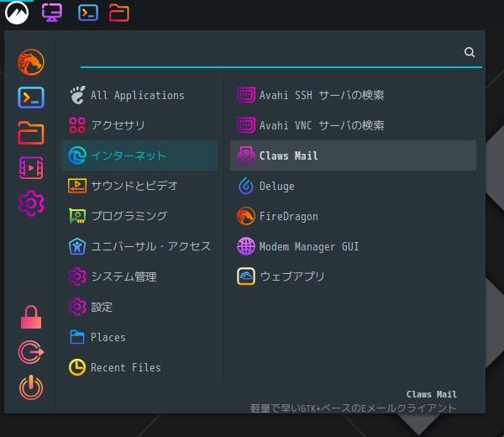Select the システム管理 category
The width and height of the screenshot is (504, 437).
pyautogui.click(x=139, y=276)
